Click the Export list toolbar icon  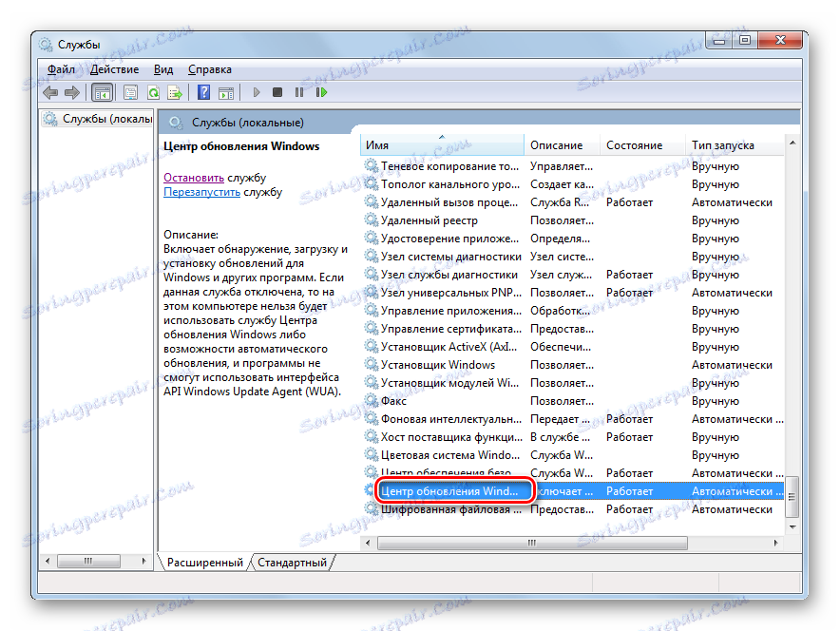tap(175, 93)
